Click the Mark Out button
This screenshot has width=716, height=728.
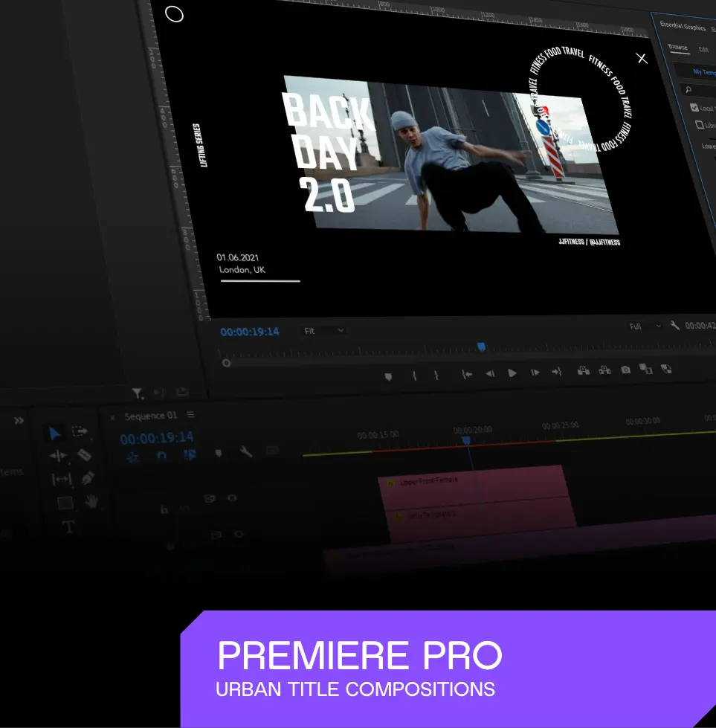[436, 375]
